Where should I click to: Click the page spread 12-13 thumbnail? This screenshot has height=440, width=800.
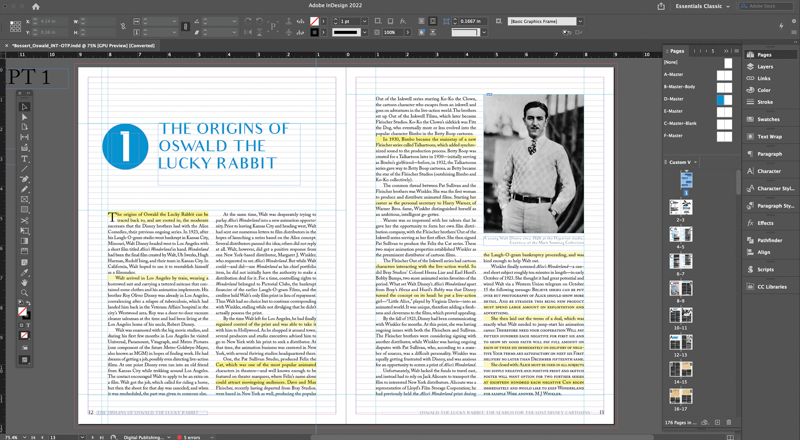pos(681,341)
